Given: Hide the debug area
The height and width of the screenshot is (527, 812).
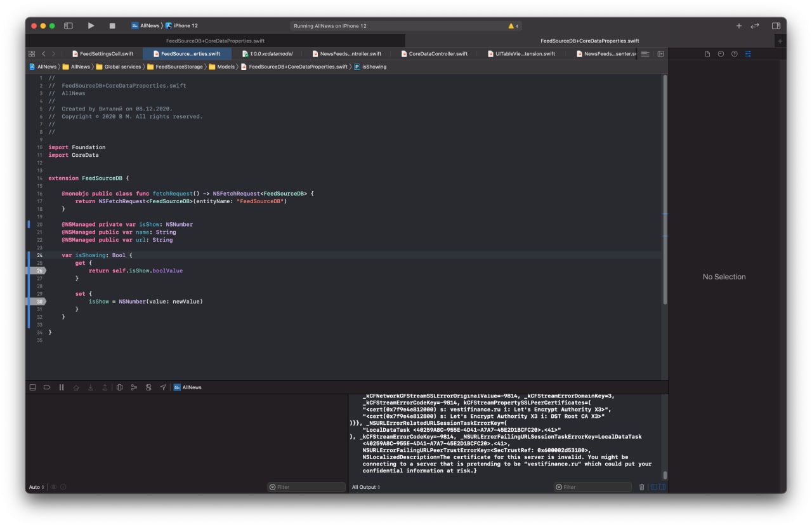Looking at the screenshot, I should point(33,387).
